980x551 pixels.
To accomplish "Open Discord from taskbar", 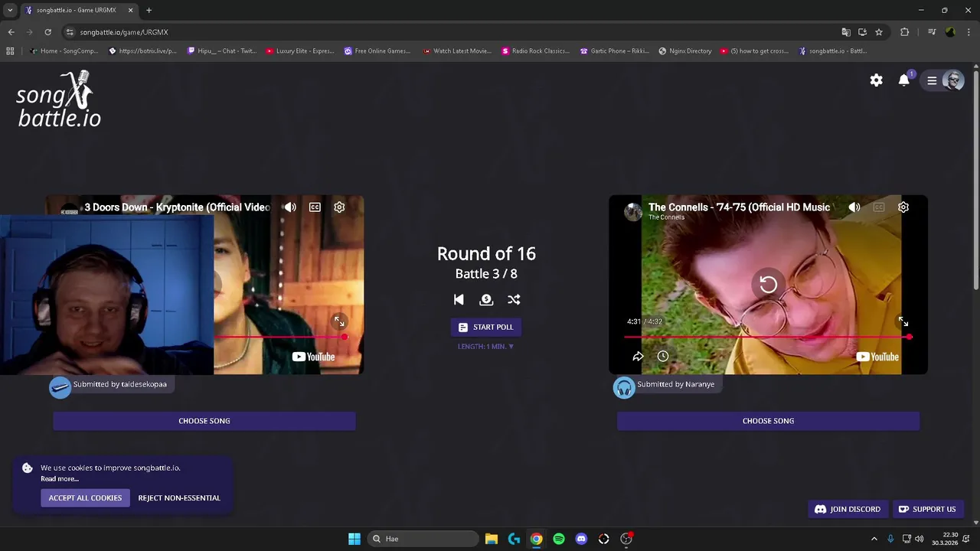I will point(581,539).
